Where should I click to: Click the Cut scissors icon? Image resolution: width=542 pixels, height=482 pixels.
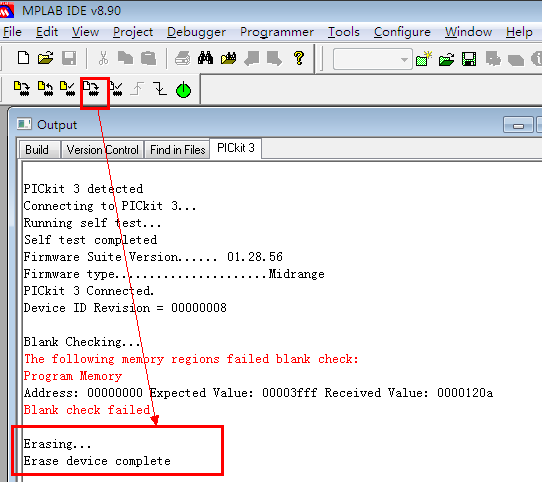(103, 58)
